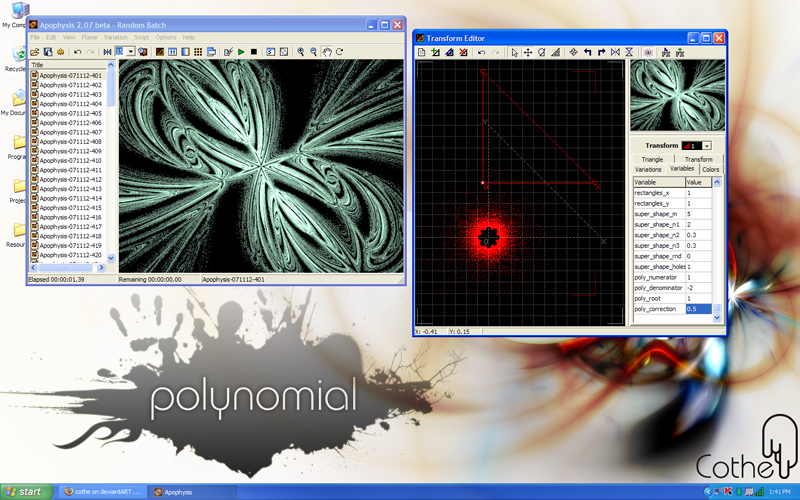The height and width of the screenshot is (500, 800).
Task: Click the image size icon
Action: [x=211, y=52]
